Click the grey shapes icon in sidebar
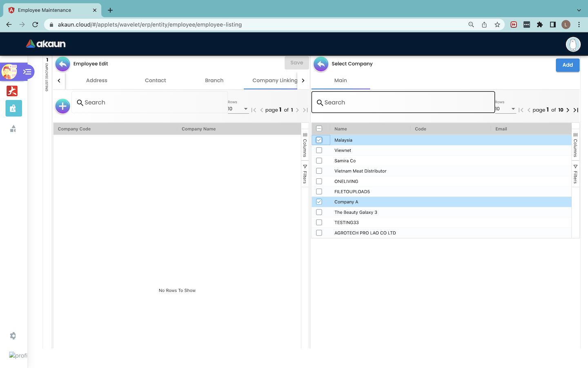588x368 pixels. click(x=13, y=129)
